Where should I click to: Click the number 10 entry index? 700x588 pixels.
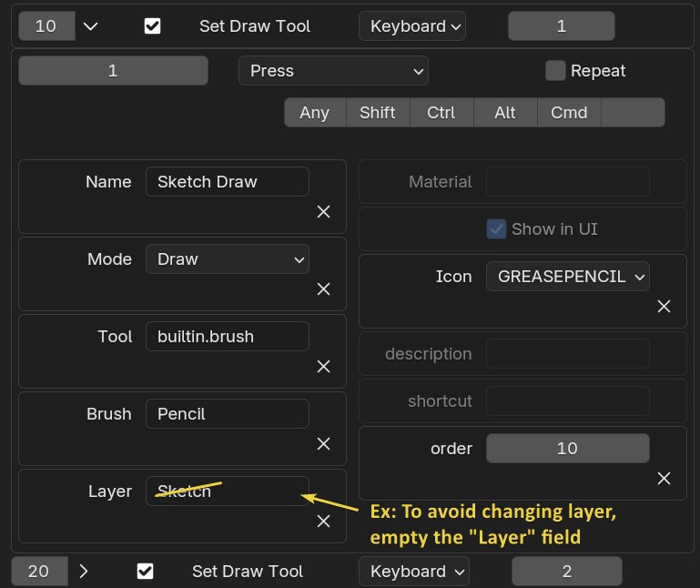46,26
